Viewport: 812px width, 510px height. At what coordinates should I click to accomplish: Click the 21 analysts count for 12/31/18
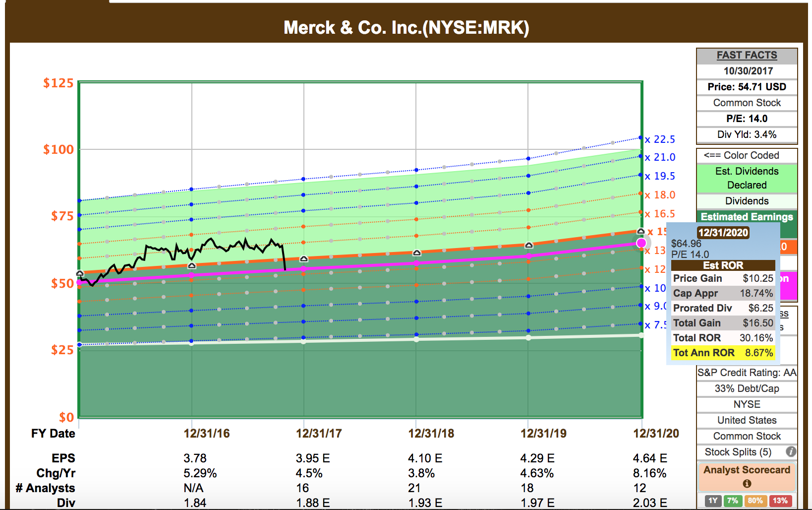tap(414, 488)
